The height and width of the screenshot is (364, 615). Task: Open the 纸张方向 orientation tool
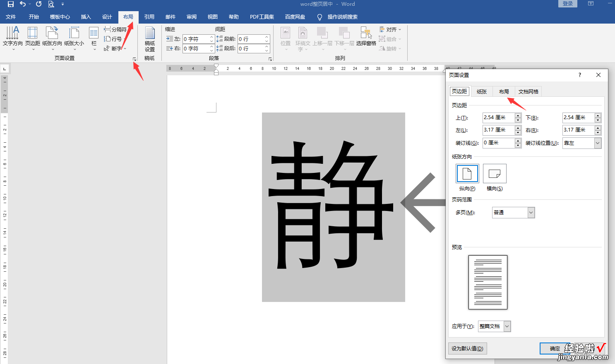(52, 38)
